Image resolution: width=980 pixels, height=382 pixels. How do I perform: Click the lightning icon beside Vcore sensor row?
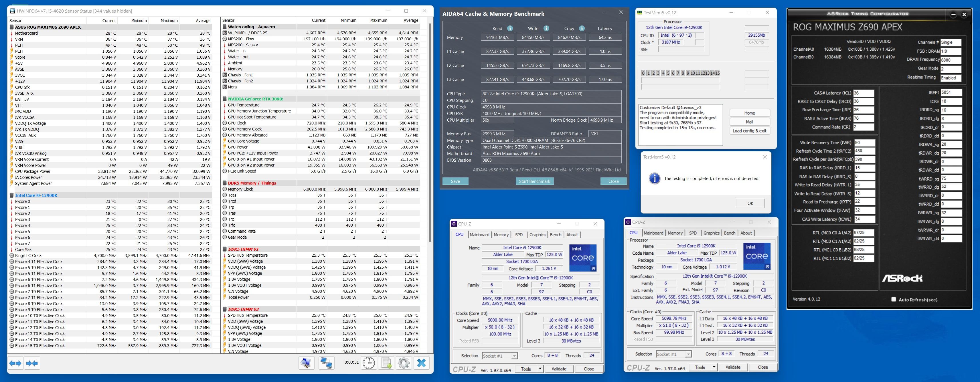coord(12,57)
